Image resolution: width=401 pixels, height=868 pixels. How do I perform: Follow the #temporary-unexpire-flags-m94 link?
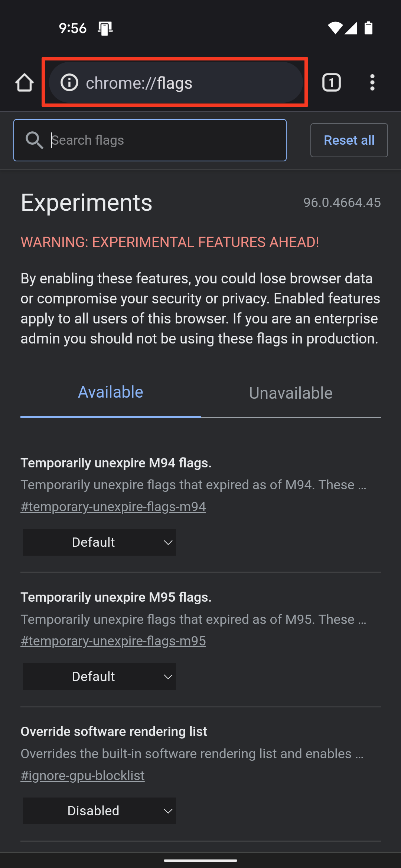113,507
